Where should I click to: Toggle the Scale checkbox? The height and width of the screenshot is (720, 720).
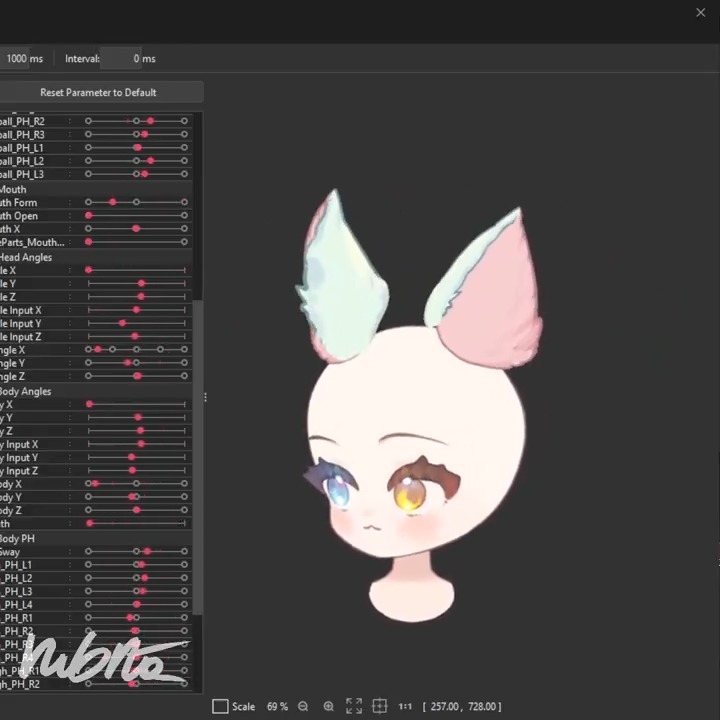pos(220,706)
